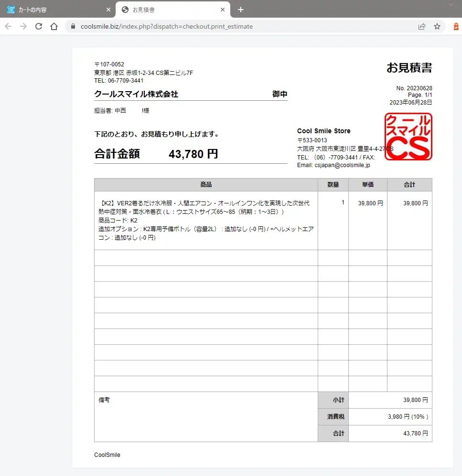The width and height of the screenshot is (462, 476).
Task: Open the browser home page icon
Action: click(54, 26)
